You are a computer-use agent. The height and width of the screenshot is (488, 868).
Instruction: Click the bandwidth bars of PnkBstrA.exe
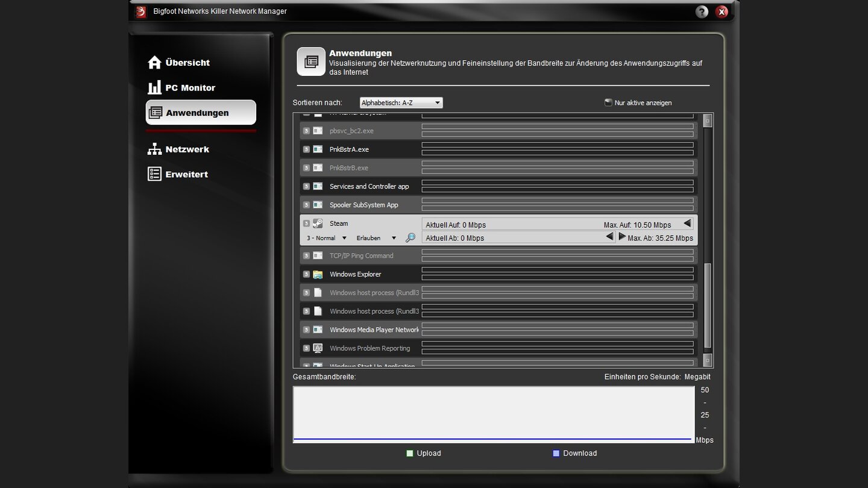pyautogui.click(x=558, y=149)
